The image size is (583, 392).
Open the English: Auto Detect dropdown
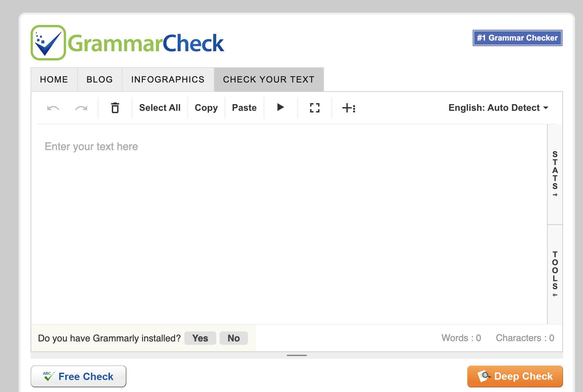(x=498, y=108)
